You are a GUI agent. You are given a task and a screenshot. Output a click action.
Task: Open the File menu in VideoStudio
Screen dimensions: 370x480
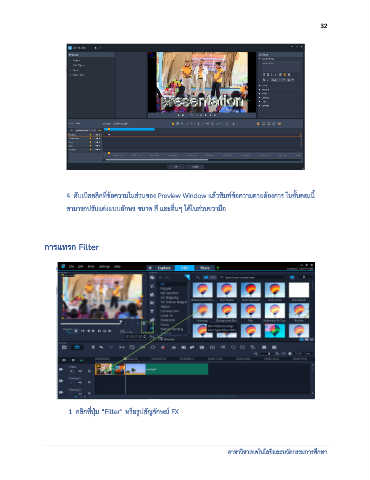[x=71, y=267]
